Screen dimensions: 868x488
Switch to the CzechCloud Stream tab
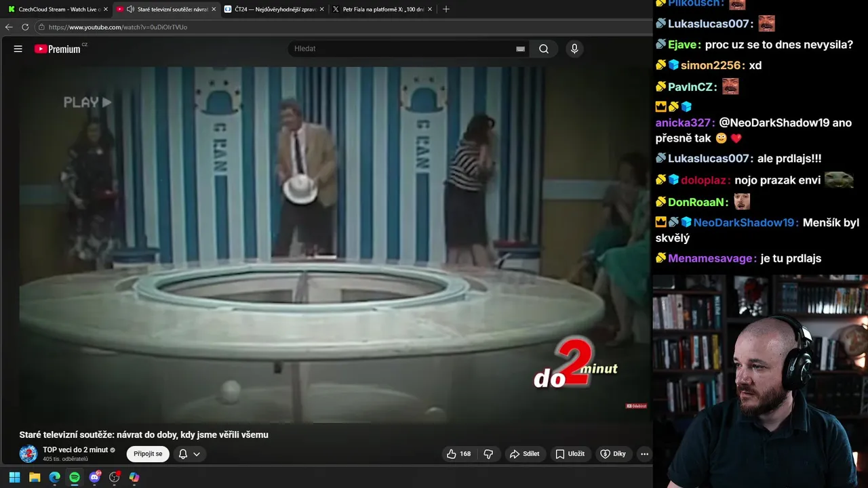click(59, 9)
